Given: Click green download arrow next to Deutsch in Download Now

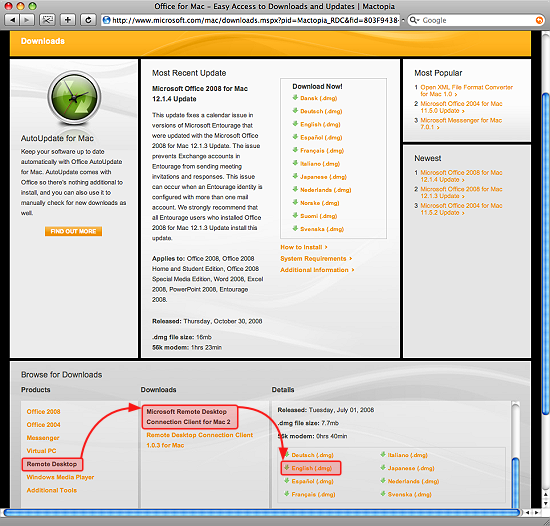Looking at the screenshot, I should [295, 111].
